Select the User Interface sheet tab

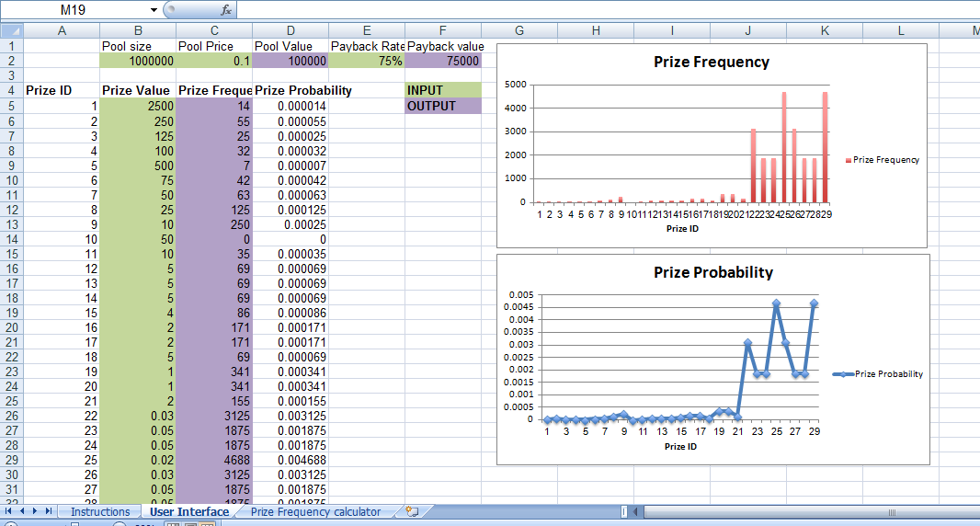pos(189,511)
